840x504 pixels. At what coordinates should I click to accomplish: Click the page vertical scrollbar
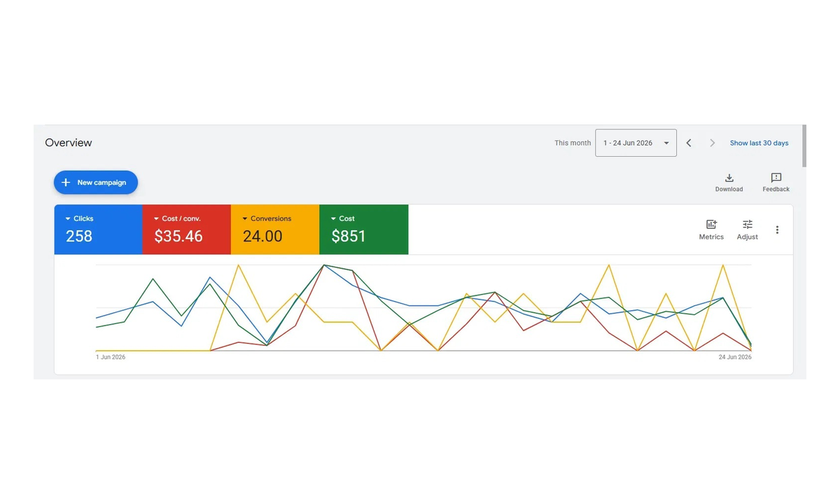[x=804, y=146]
